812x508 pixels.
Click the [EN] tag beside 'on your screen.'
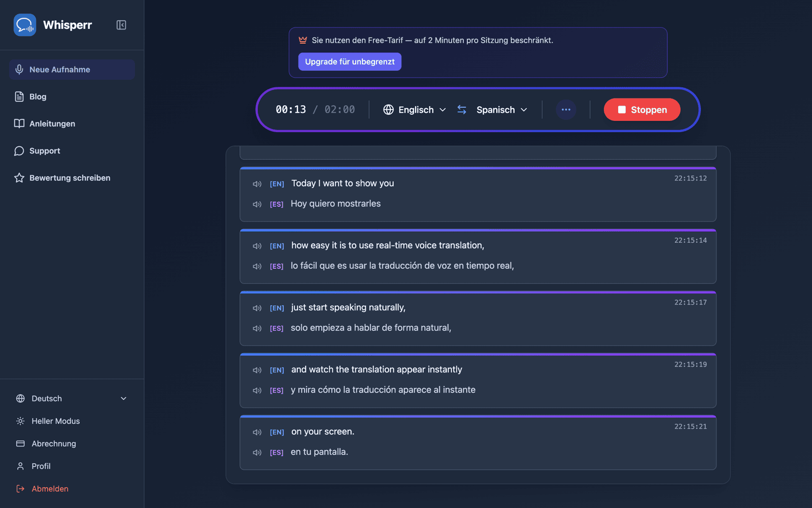(277, 432)
